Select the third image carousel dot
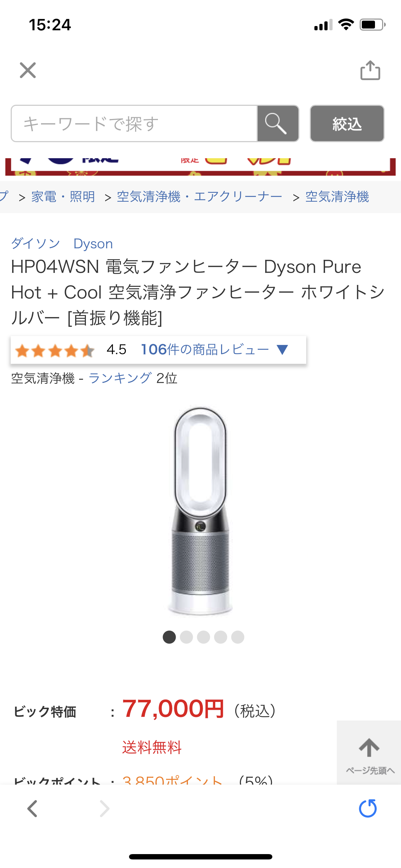Viewport: 401px width, 868px height. click(204, 637)
